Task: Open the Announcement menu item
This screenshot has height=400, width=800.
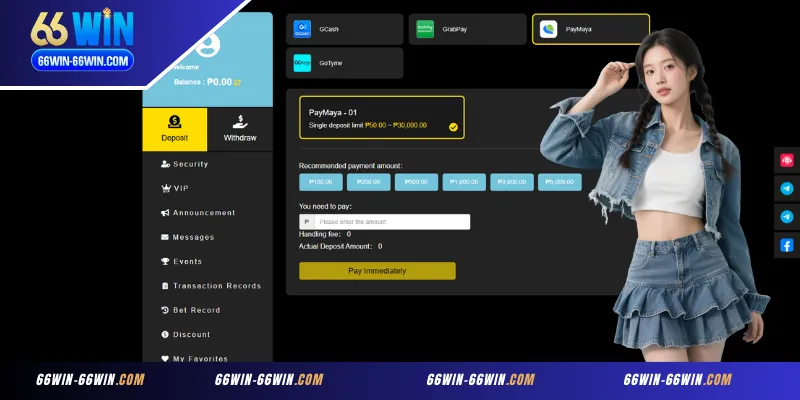Action: (207, 213)
